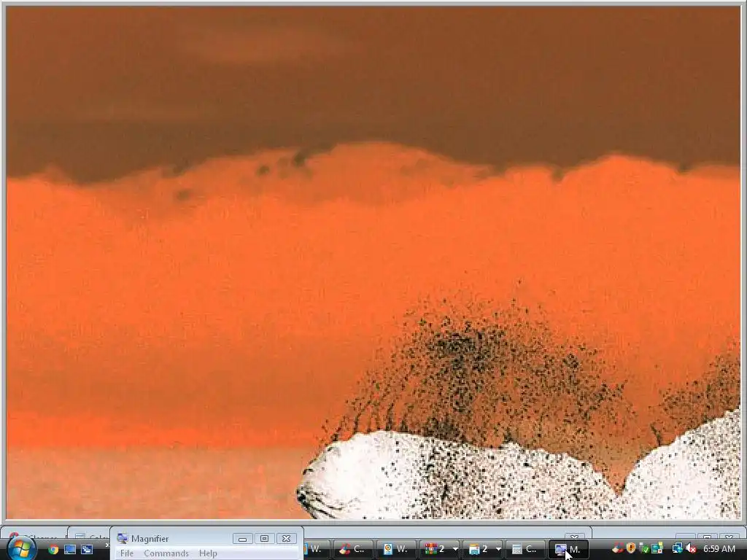Screen dimensions: 747x560
Task: Click the CCleaner system tray icon
Action: pos(618,548)
